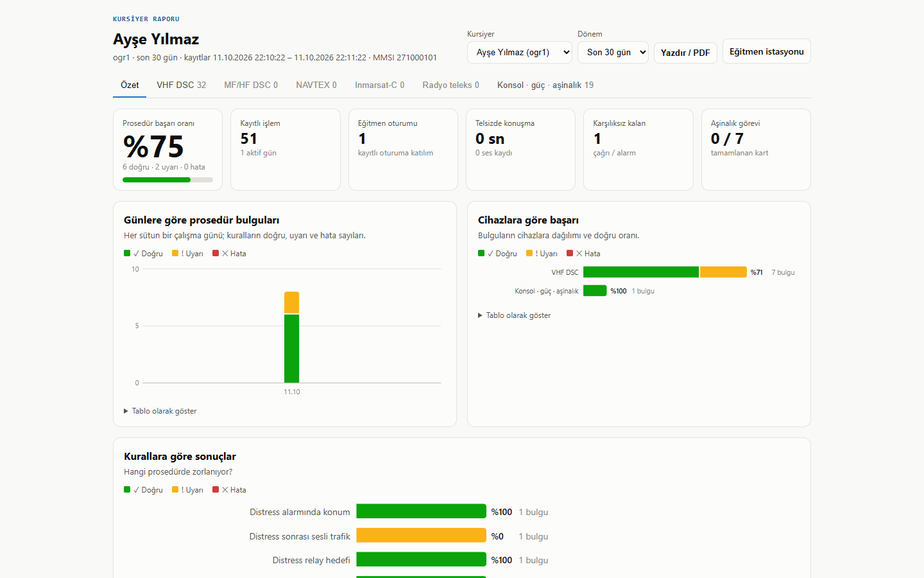The width and height of the screenshot is (924, 578).
Task: Click red Hata legend swatch in rules results section
Action: pyautogui.click(x=216, y=489)
